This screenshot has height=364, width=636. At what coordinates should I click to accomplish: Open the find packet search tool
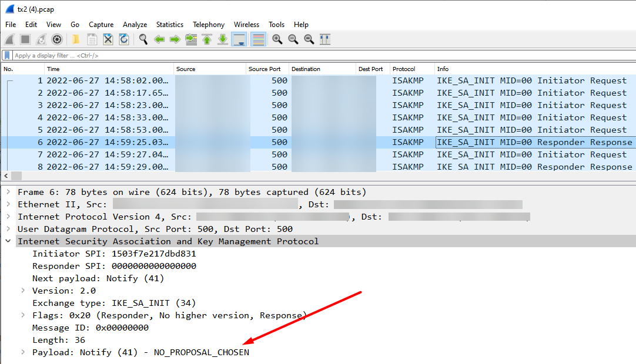[x=142, y=39]
